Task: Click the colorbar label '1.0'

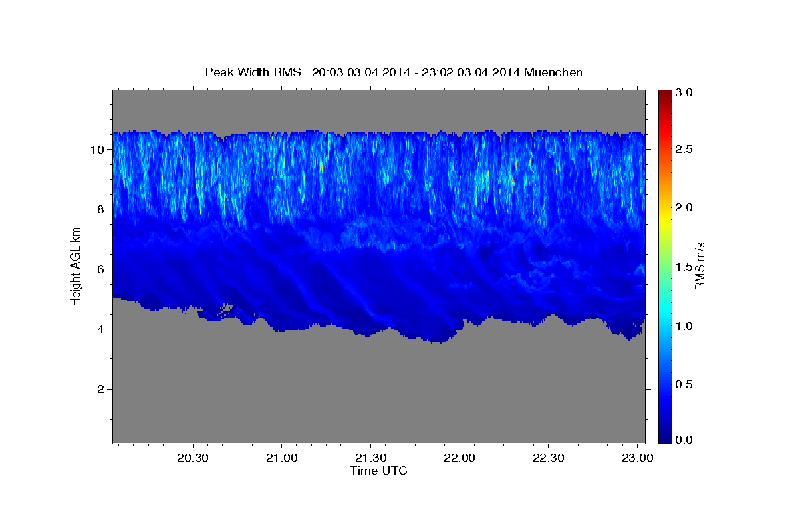Action: pos(685,326)
